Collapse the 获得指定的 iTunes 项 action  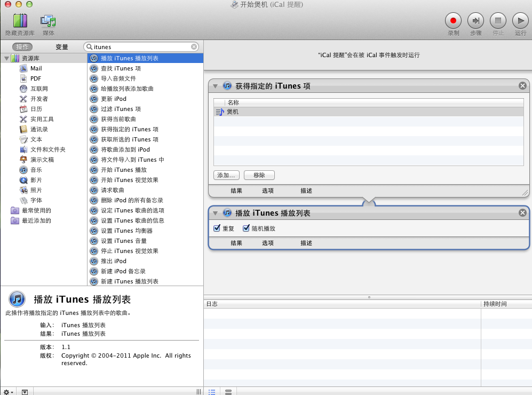point(215,86)
